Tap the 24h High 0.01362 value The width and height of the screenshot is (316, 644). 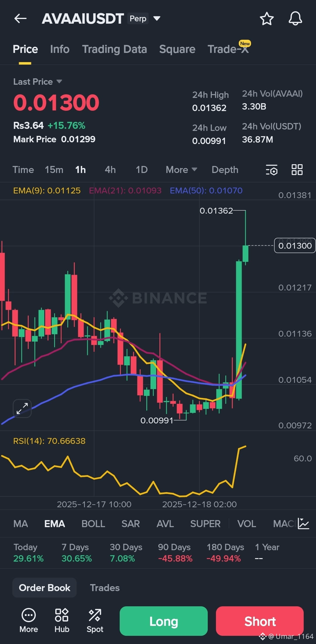tap(209, 108)
